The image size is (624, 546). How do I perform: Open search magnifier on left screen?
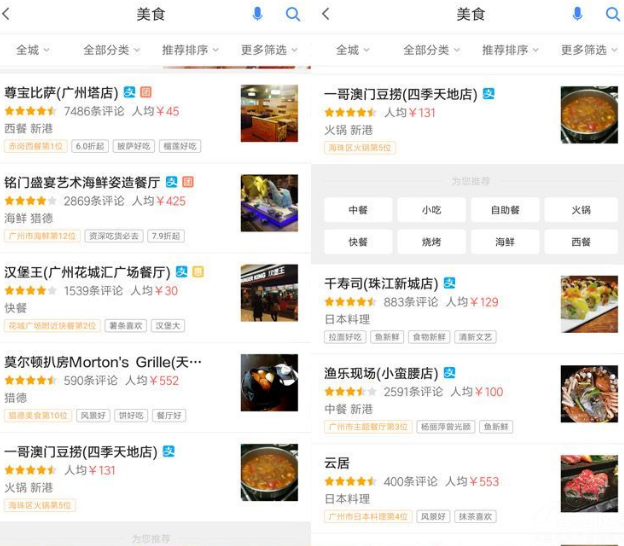click(293, 14)
